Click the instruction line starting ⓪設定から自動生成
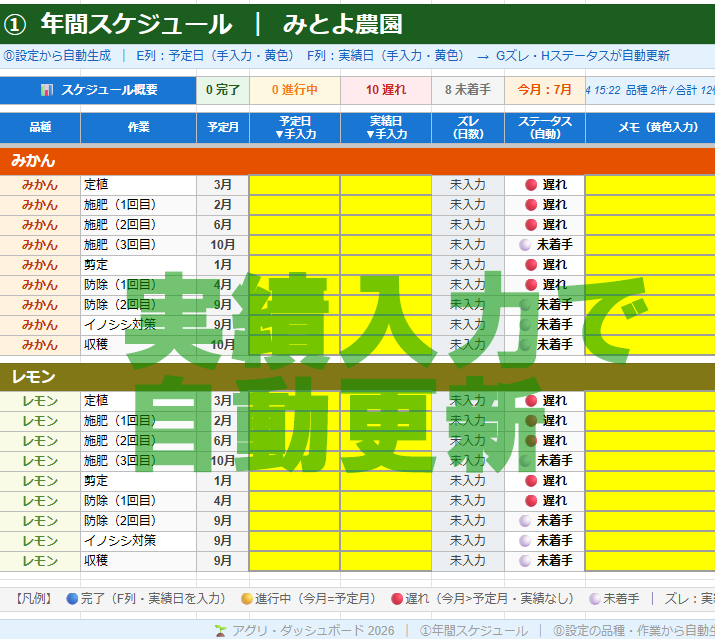The width and height of the screenshot is (715, 639). (x=337, y=56)
